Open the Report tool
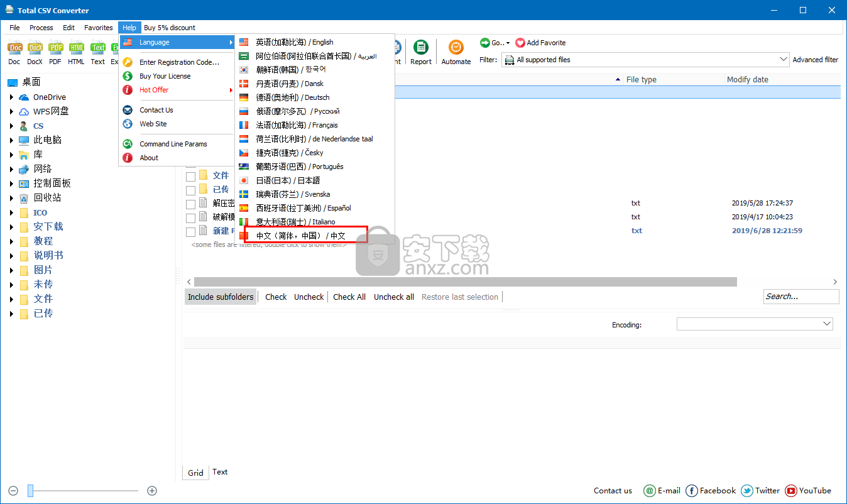 421,52
